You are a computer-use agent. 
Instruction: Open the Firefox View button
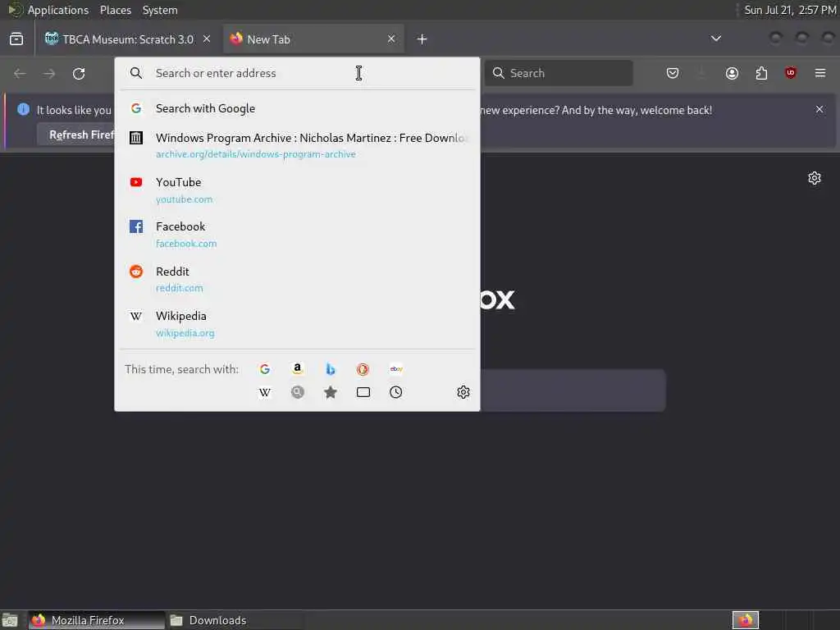[x=16, y=39]
